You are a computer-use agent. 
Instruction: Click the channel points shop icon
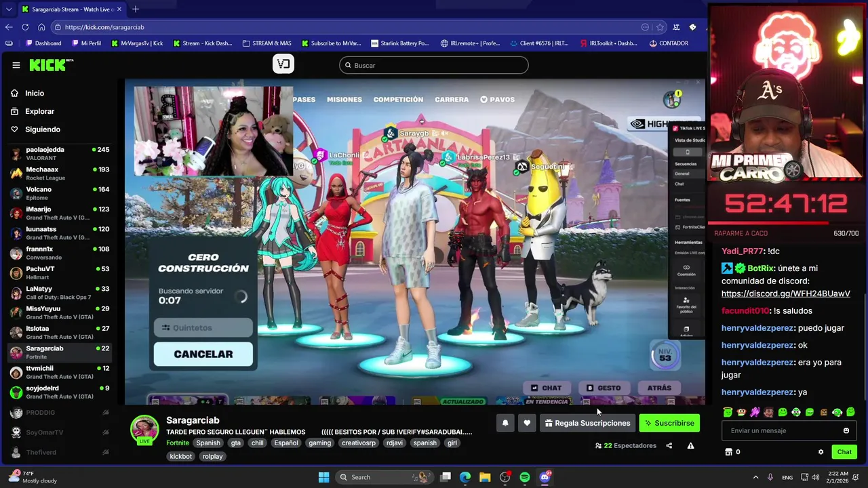(729, 452)
